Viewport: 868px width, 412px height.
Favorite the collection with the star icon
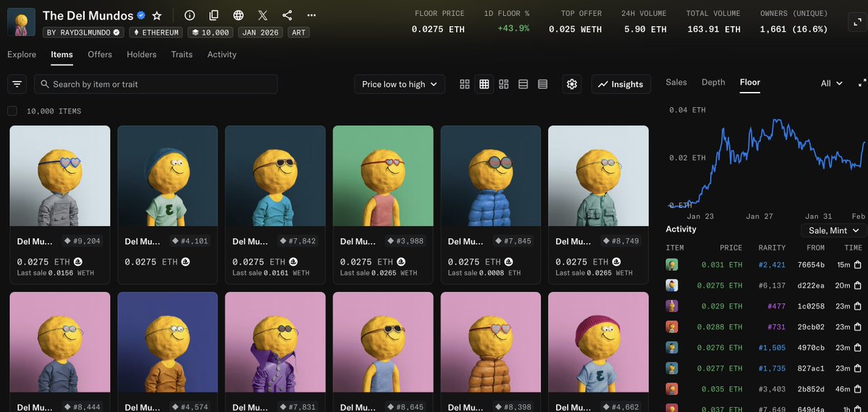click(x=156, y=15)
